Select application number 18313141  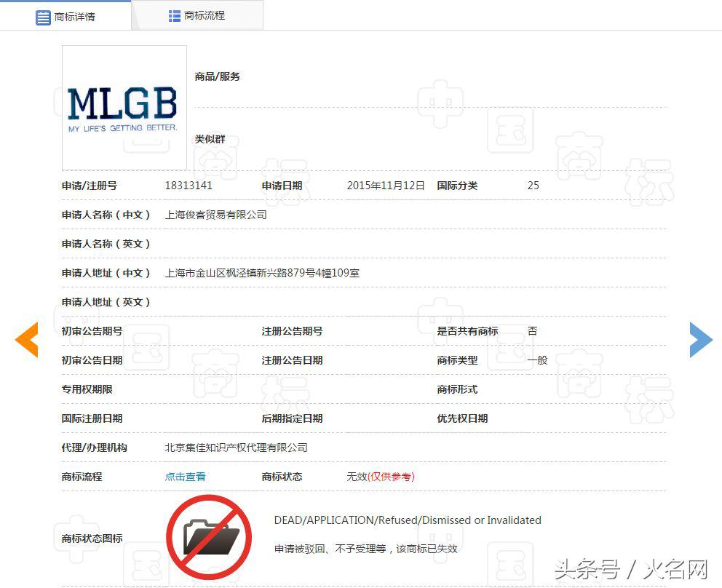(188, 186)
